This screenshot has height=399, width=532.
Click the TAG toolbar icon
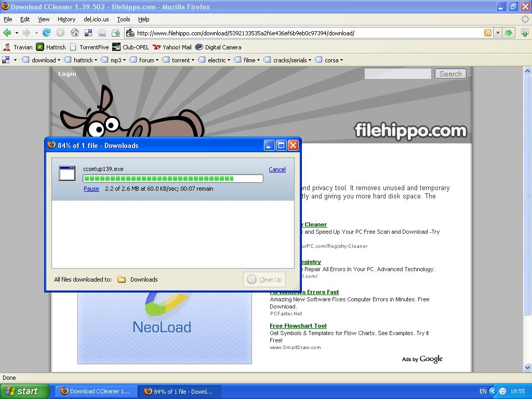click(x=102, y=33)
